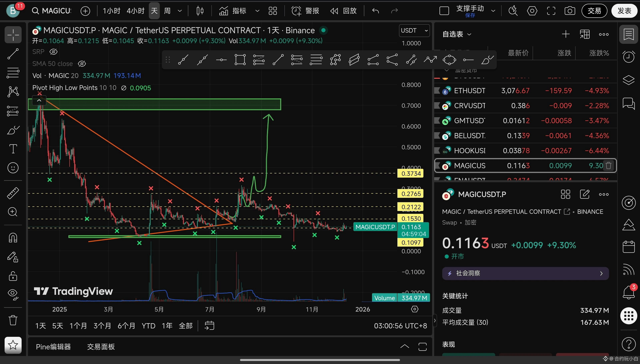The width and height of the screenshot is (640, 364).
Task: Switch to the 1小时 timeframe
Action: coord(112,11)
